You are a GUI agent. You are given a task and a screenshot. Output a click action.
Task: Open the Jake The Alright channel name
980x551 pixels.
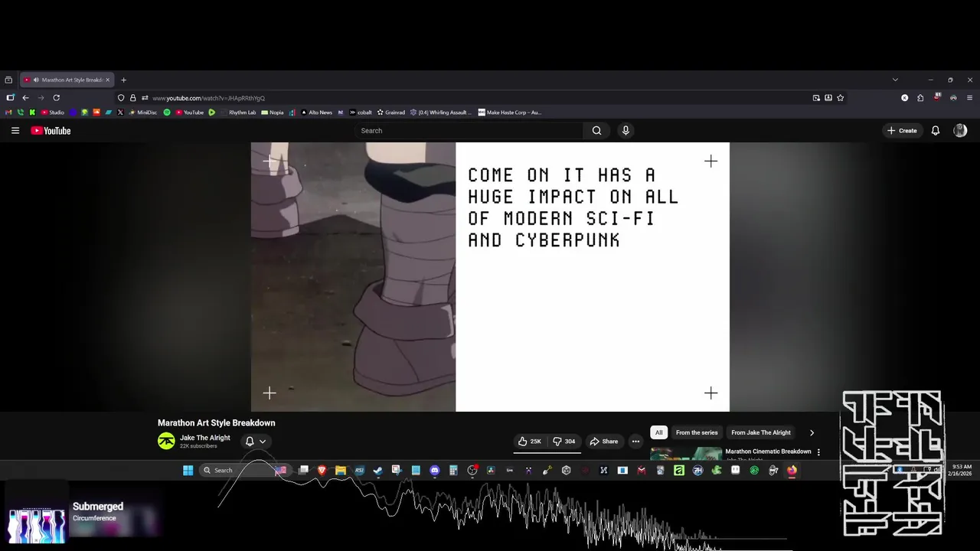205,438
